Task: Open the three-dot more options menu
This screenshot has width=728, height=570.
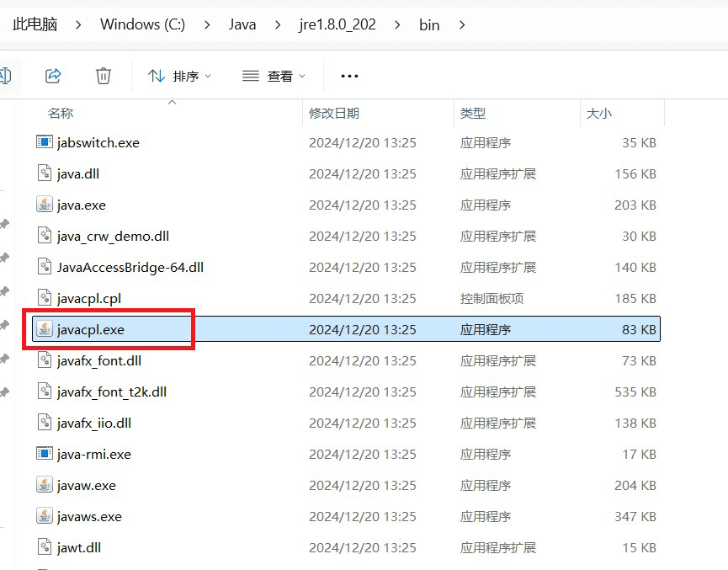Action: (x=349, y=76)
